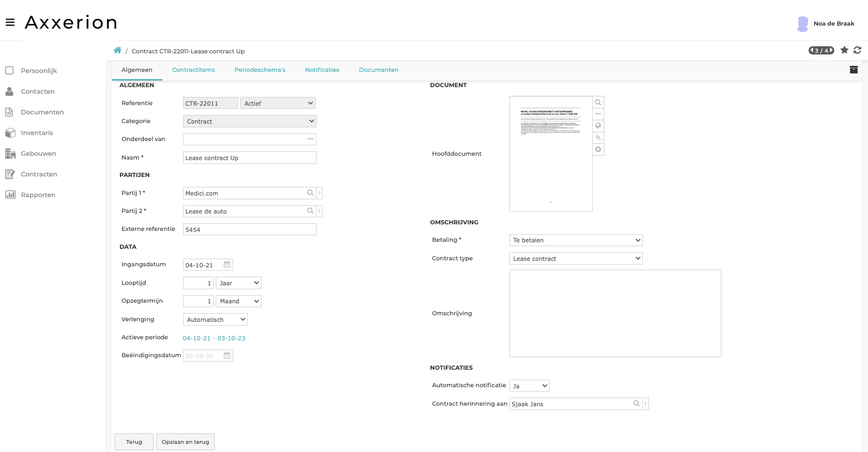The width and height of the screenshot is (868, 452).
Task: Search Partij 1 using magnifier icon
Action: (x=310, y=193)
